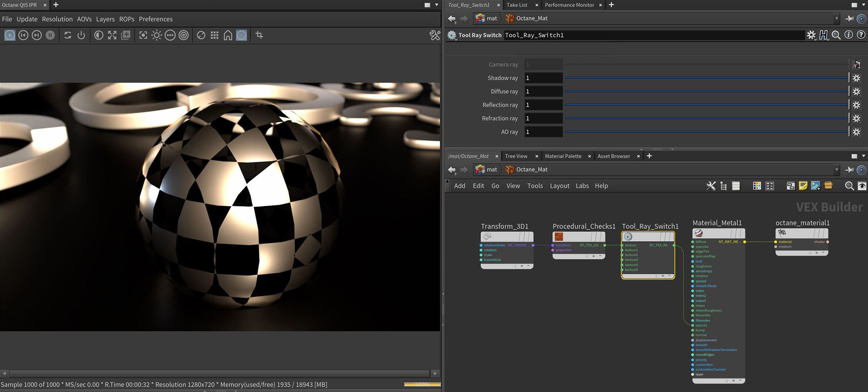868x392 pixels.
Task: Switch to the Material Palette tab
Action: (x=563, y=156)
